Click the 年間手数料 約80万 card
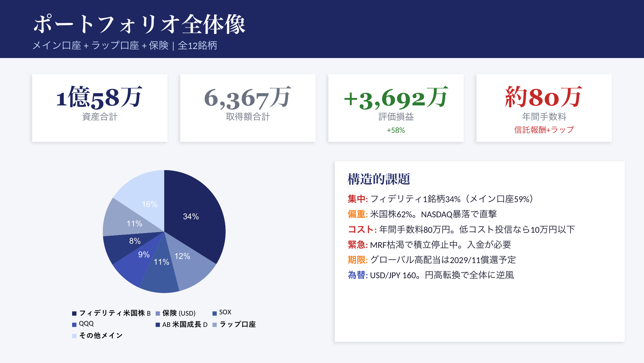The image size is (644, 363). (544, 108)
